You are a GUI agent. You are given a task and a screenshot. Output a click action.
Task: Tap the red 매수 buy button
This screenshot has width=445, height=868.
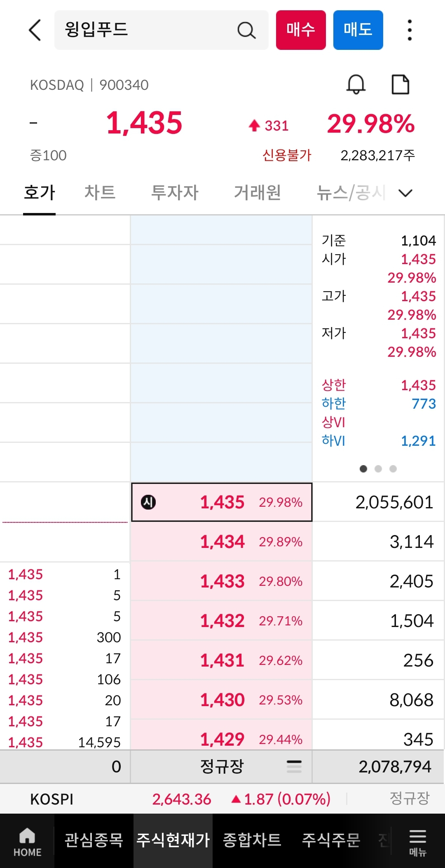(301, 30)
